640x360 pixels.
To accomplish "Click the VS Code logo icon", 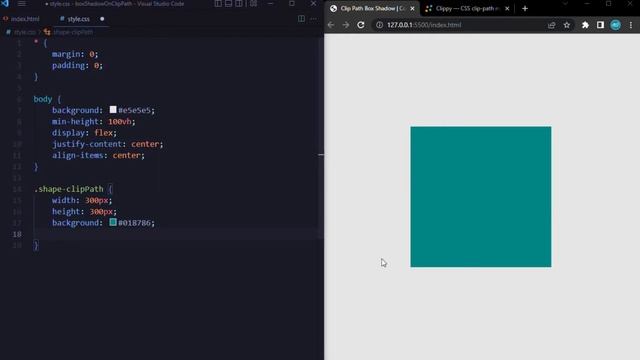I will (x=5, y=3).
